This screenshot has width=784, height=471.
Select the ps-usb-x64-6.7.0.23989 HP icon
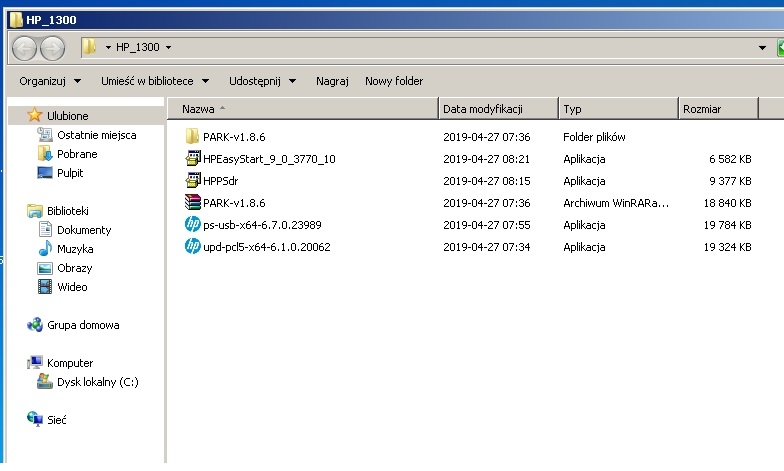click(192, 224)
